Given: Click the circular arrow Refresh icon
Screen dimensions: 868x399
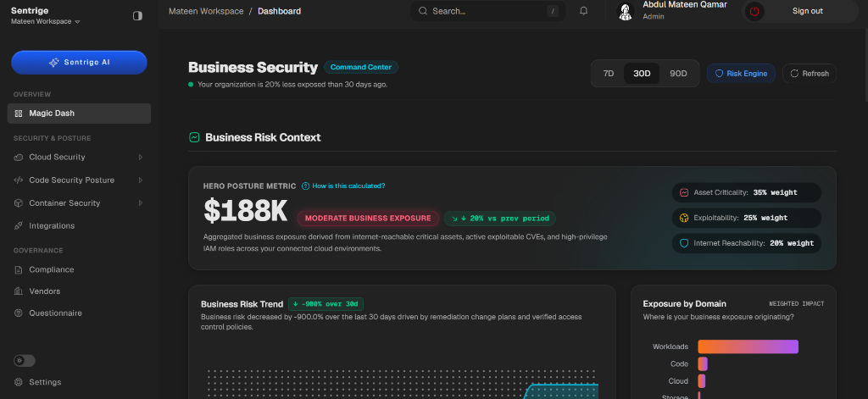Looking at the screenshot, I should pos(794,74).
